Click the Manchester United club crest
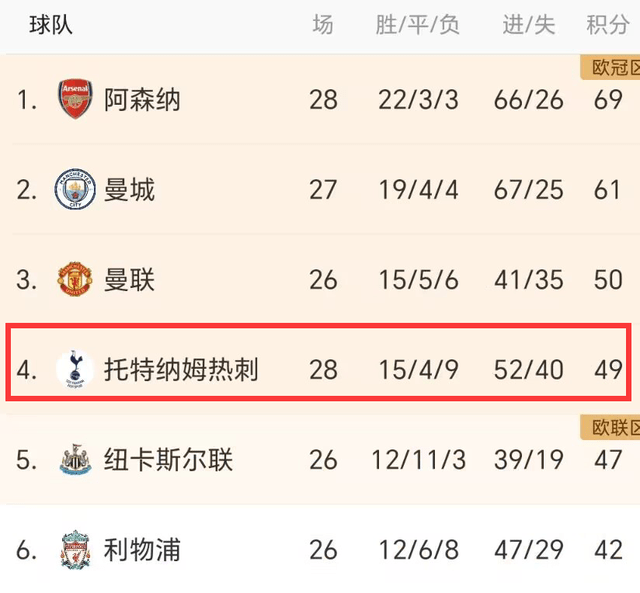 75,279
